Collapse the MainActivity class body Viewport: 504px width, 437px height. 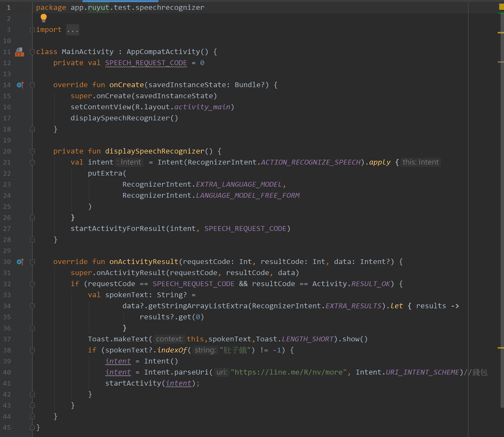[32, 52]
